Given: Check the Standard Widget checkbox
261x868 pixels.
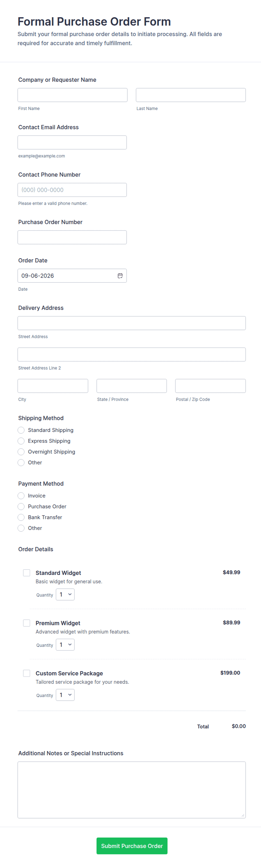Looking at the screenshot, I should click(27, 573).
